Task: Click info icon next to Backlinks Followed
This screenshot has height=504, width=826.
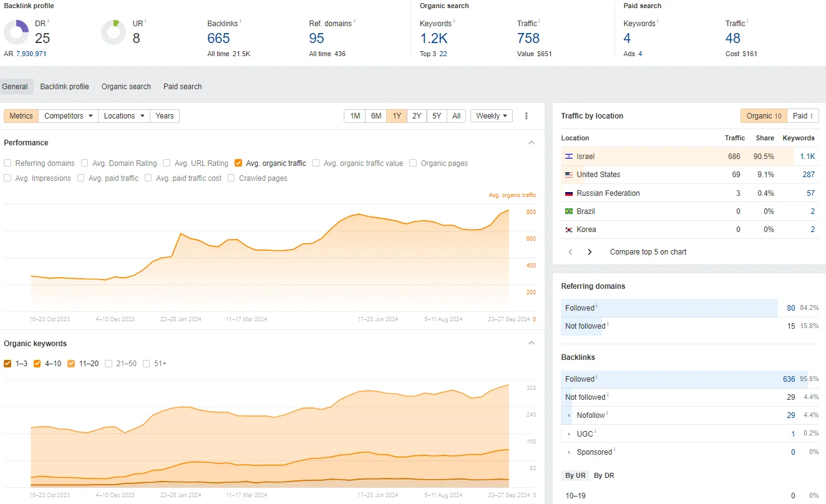Action: pos(597,377)
